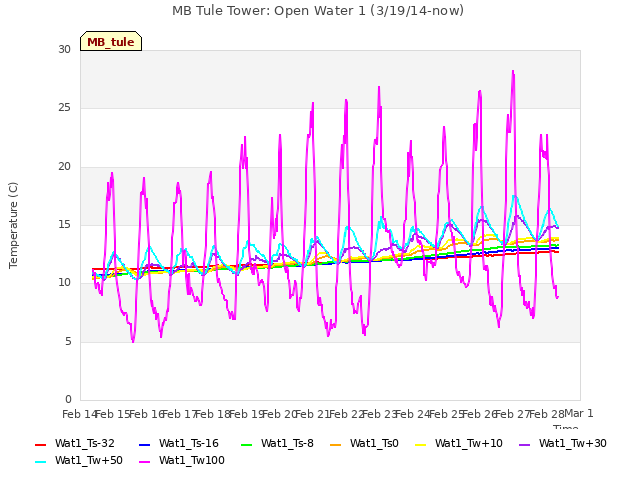Click the red Wat1_Ts-32 legend swatch
The image size is (640, 480).
click(x=40, y=444)
